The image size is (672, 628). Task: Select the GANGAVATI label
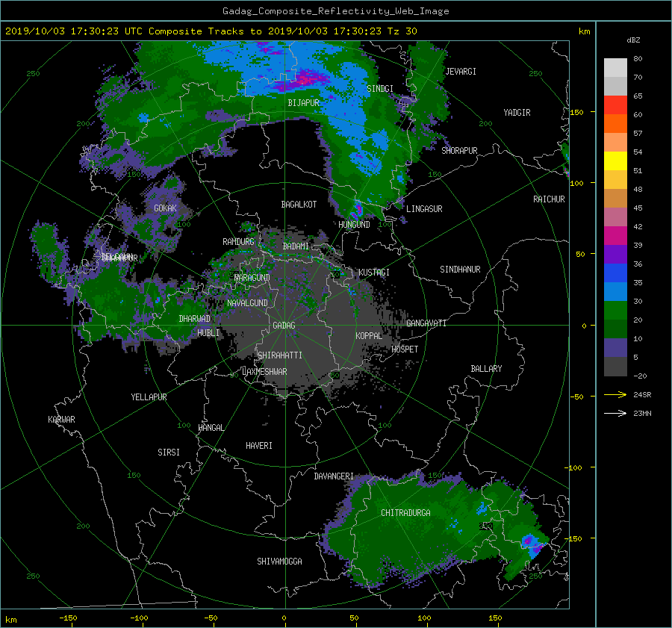426,323
